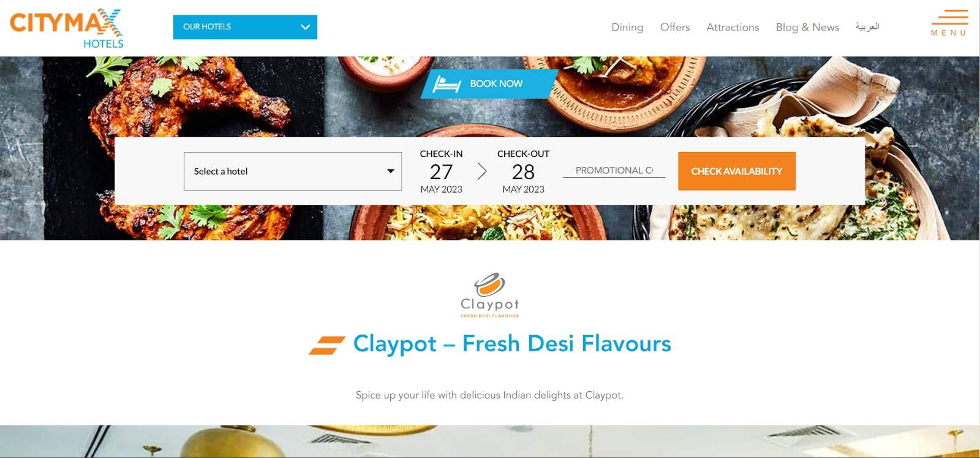Image resolution: width=980 pixels, height=458 pixels.
Task: Go to the Offers page
Action: click(x=675, y=27)
